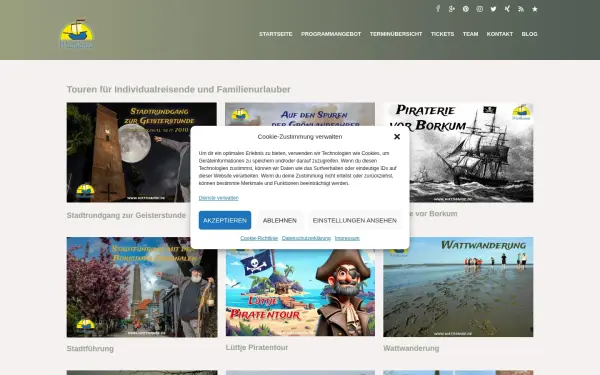The image size is (600, 375).
Task: Open the Stadtführung tour image
Action: click(142, 287)
